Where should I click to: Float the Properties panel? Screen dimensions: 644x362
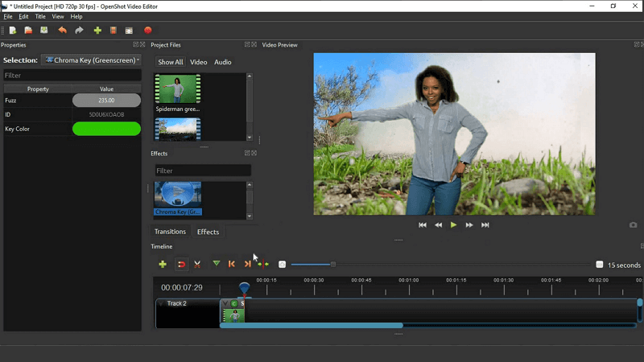[x=135, y=44]
